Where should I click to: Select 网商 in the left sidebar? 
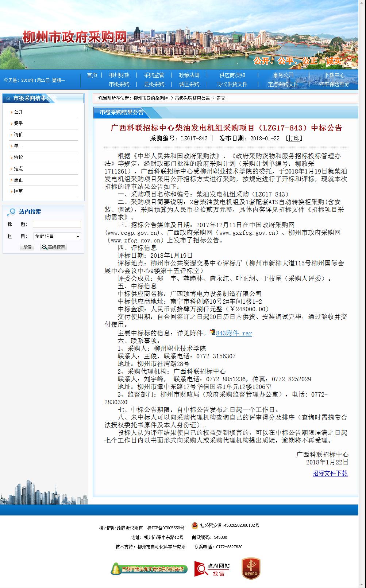click(18, 191)
